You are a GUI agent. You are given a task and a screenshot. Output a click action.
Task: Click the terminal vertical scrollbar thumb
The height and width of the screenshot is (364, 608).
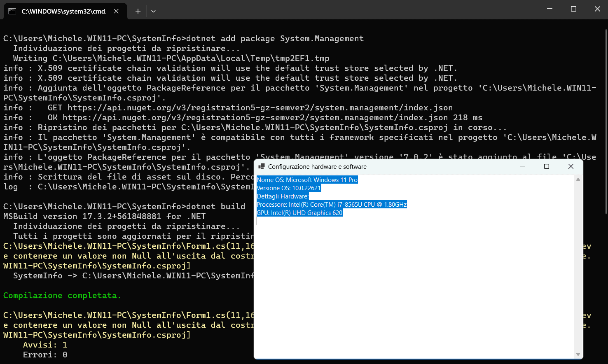(606, 121)
